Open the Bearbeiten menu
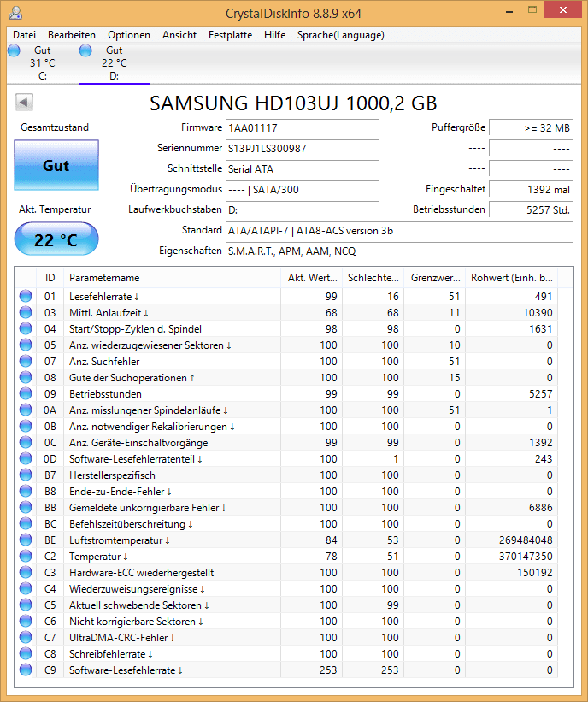This screenshot has width=588, height=702. pyautogui.click(x=72, y=35)
